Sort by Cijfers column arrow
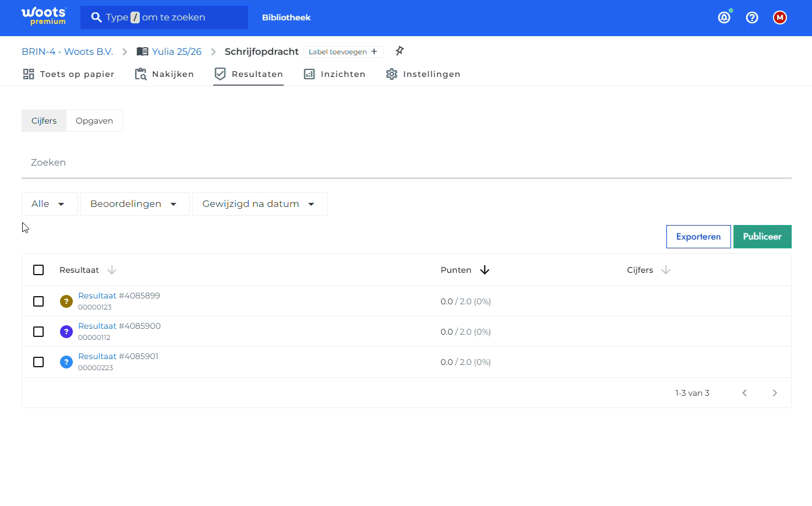 666,270
